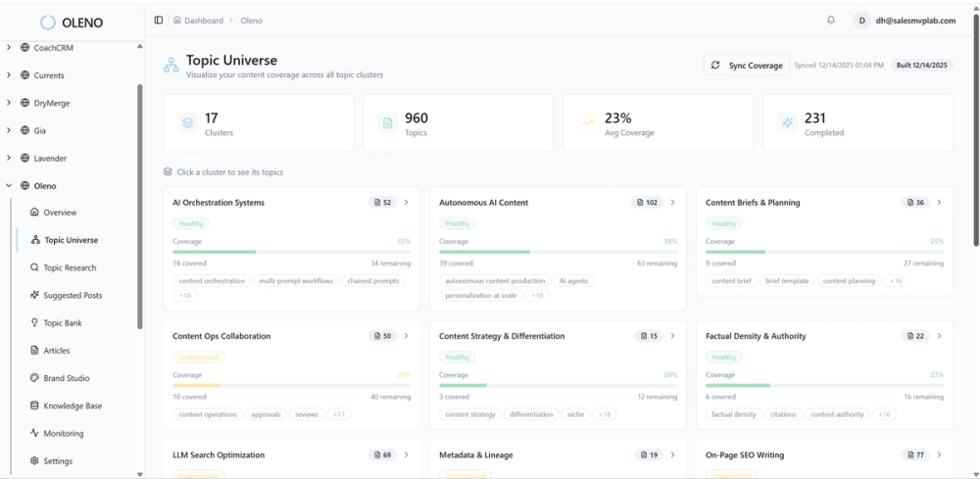Image resolution: width=980 pixels, height=479 pixels.
Task: Click the Avg Coverage trend icon
Action: coord(587,123)
